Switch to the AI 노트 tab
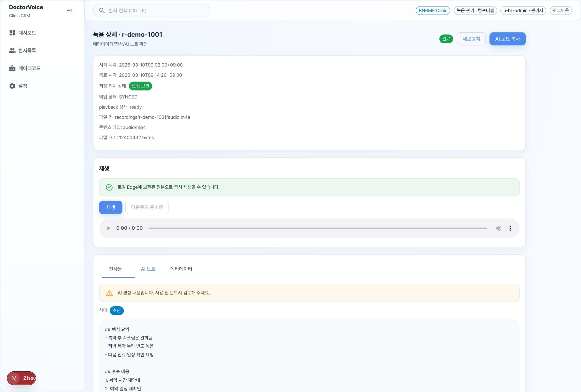The width and height of the screenshot is (581, 392). 148,269
